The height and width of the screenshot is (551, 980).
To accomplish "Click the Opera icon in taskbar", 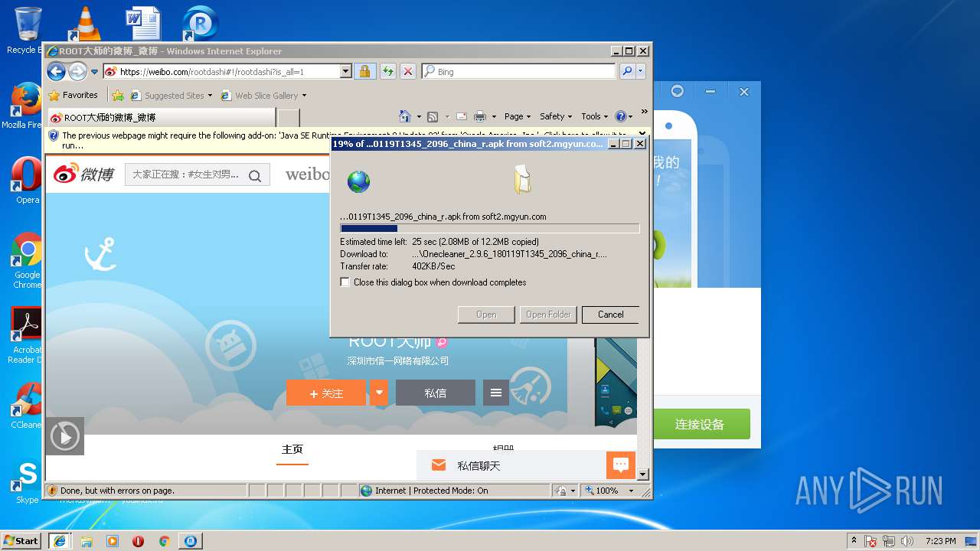I will (x=138, y=541).
